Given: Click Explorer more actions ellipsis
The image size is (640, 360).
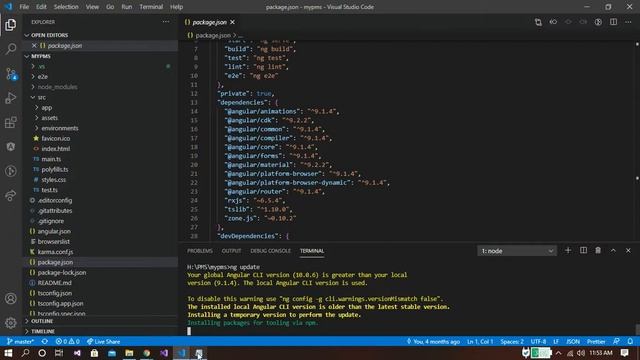Looking at the screenshot, I should [166, 22].
